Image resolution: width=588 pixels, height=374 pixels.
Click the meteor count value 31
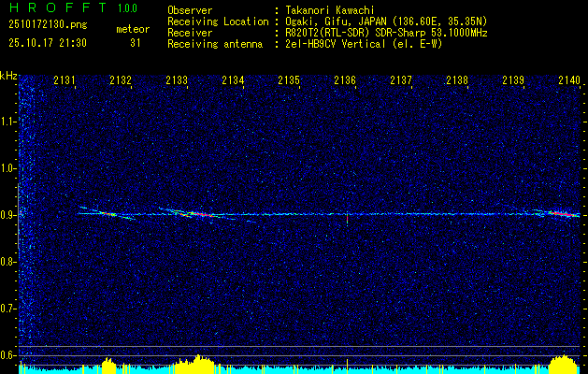(135, 43)
